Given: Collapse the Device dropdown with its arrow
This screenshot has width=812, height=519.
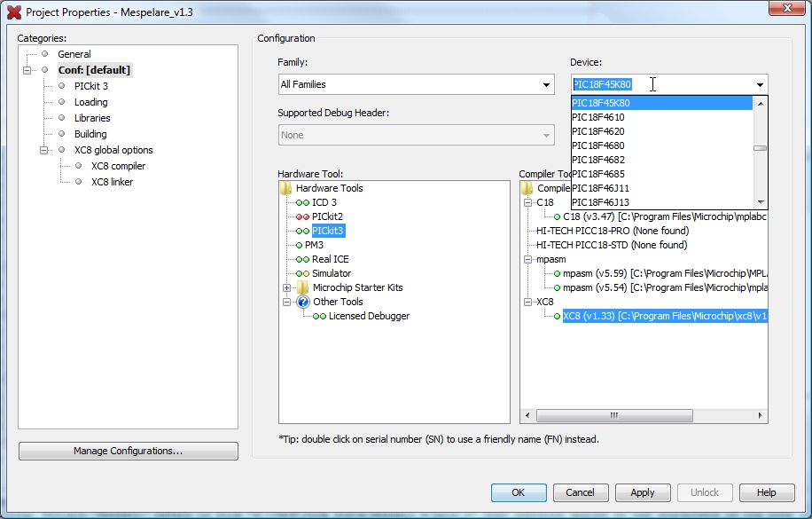Looking at the screenshot, I should pyautogui.click(x=760, y=85).
